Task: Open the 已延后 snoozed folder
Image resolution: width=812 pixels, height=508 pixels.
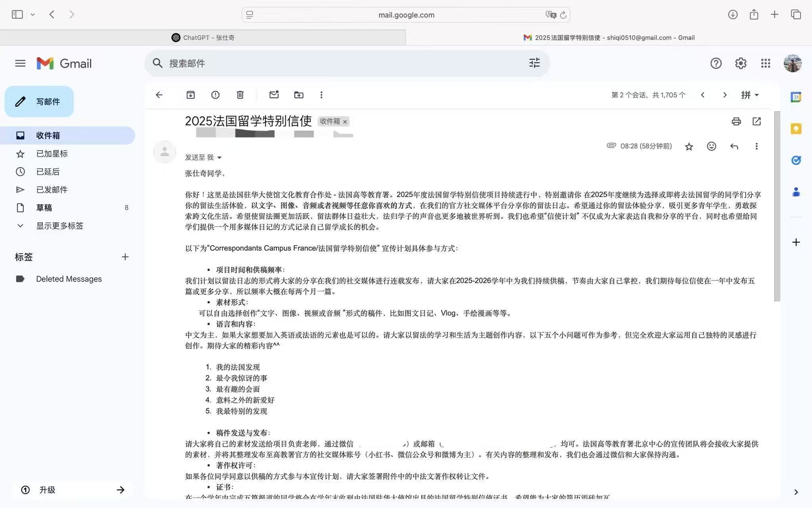Action: [x=68, y=171]
